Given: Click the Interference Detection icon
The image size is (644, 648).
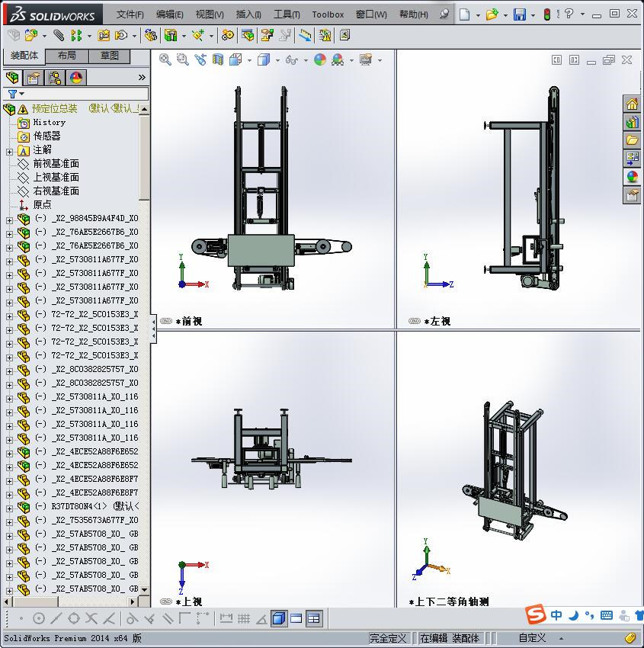Looking at the screenshot, I should click(x=324, y=36).
